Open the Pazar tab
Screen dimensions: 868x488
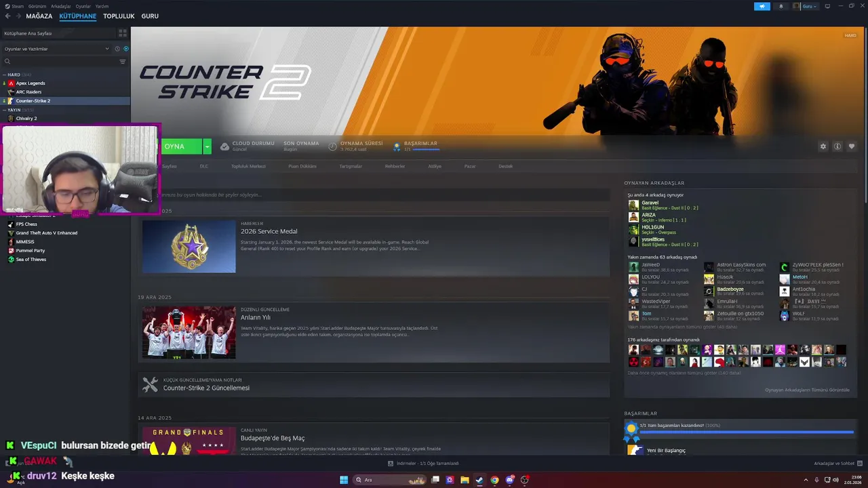tap(470, 166)
